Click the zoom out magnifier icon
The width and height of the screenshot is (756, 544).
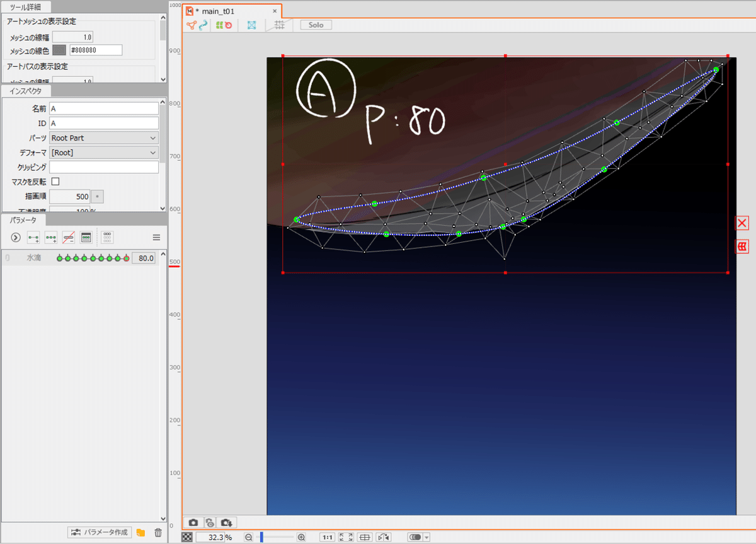(x=249, y=538)
